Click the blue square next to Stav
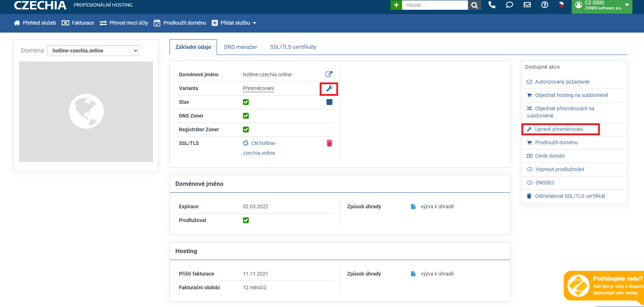This screenshot has width=644, height=307. pos(329,102)
